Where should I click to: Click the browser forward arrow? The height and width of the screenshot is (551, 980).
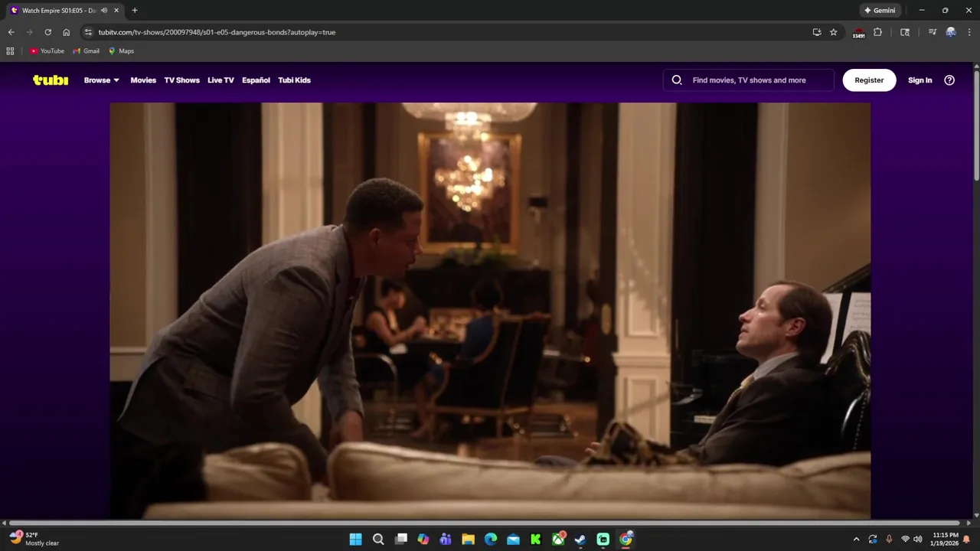point(29,32)
